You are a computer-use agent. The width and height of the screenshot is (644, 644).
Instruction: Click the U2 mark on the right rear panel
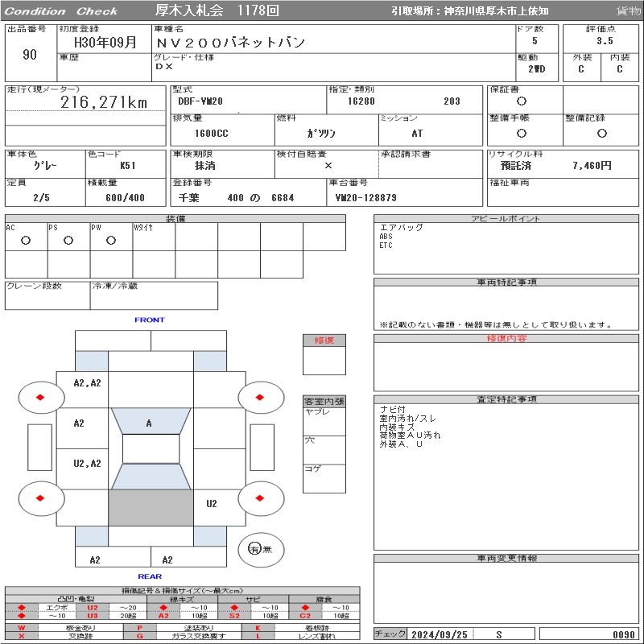[x=212, y=504]
